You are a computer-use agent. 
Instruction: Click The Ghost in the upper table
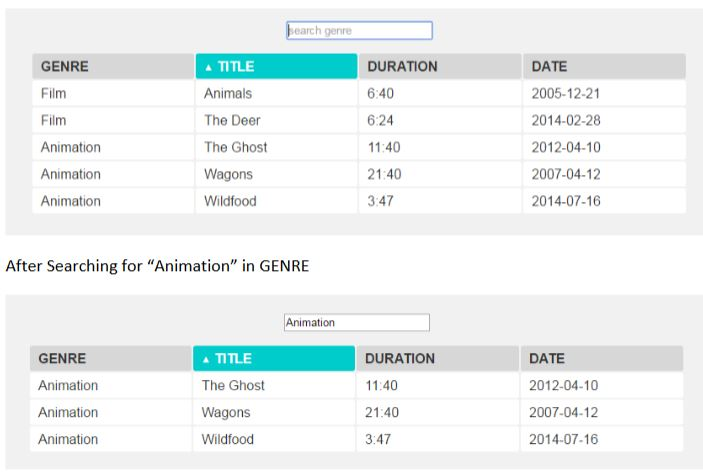pyautogui.click(x=236, y=148)
